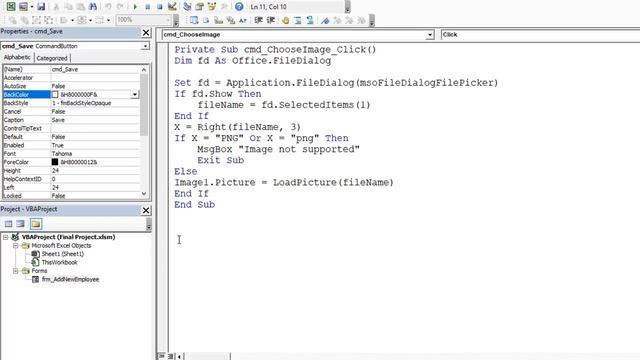Toggle Design Mode in the toolbar
Viewport: 640px width, 360px height.
[172, 7]
